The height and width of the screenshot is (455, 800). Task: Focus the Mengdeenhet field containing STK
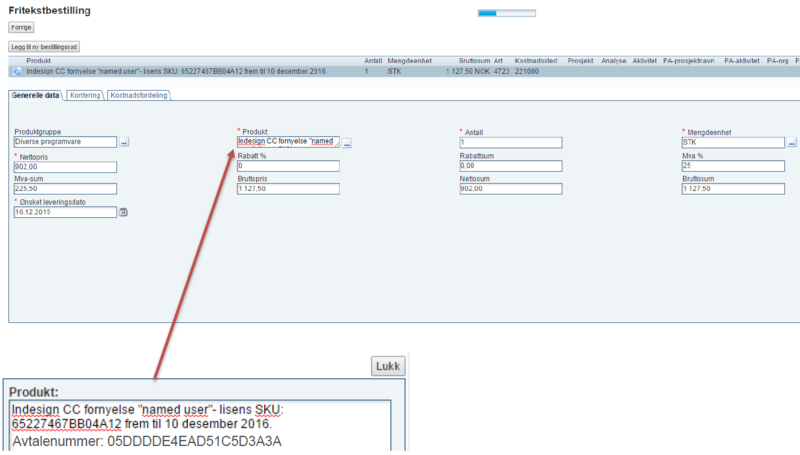pyautogui.click(x=733, y=142)
